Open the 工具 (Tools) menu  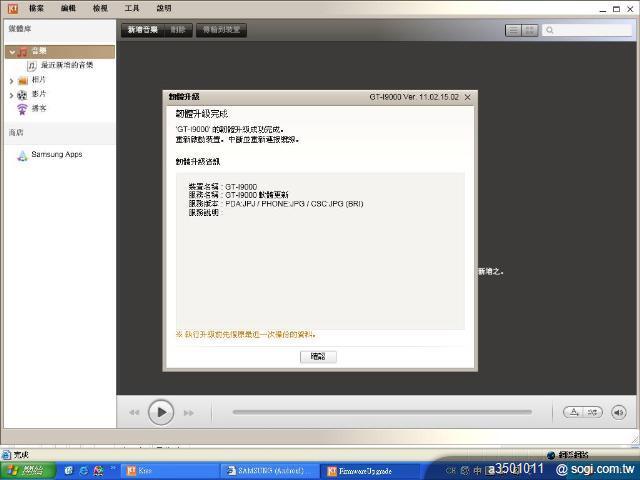coord(132,8)
